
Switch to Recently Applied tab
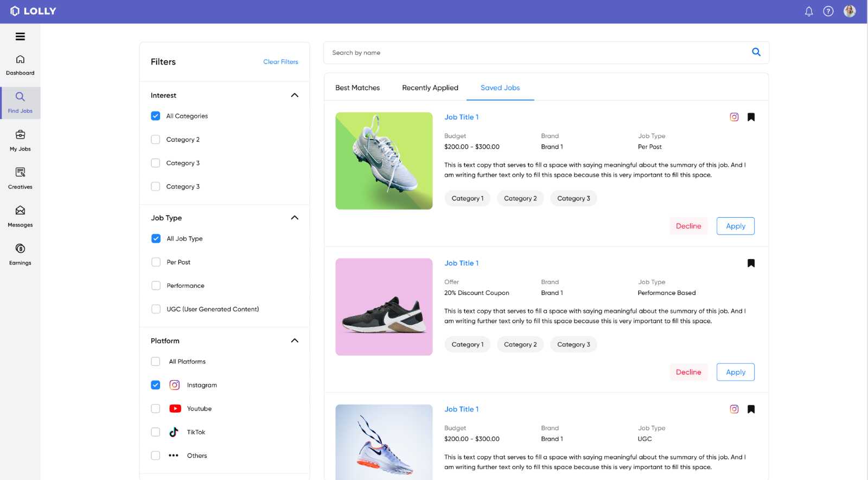pyautogui.click(x=430, y=87)
